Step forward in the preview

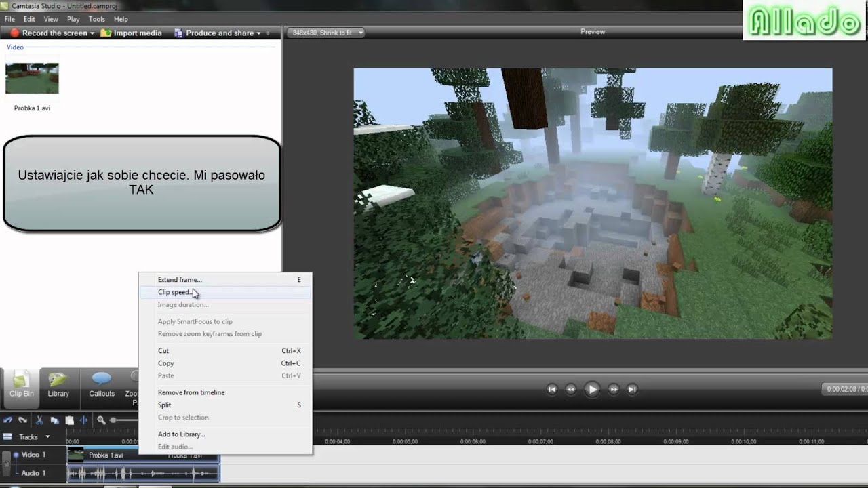(613, 389)
